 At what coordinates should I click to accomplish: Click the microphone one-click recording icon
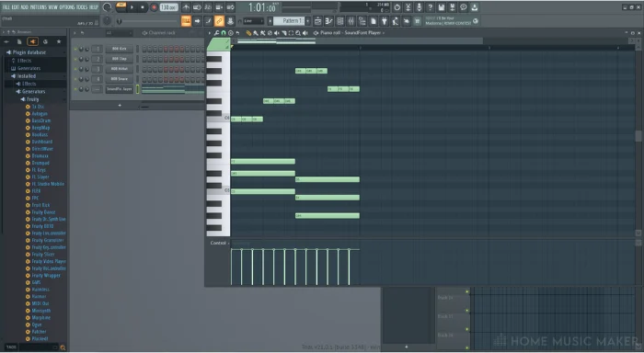(419, 7)
